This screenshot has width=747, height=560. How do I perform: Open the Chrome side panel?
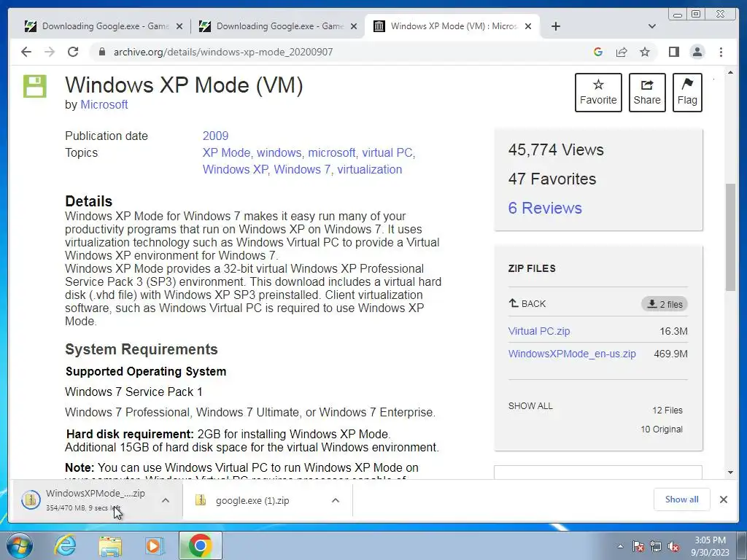coord(673,52)
